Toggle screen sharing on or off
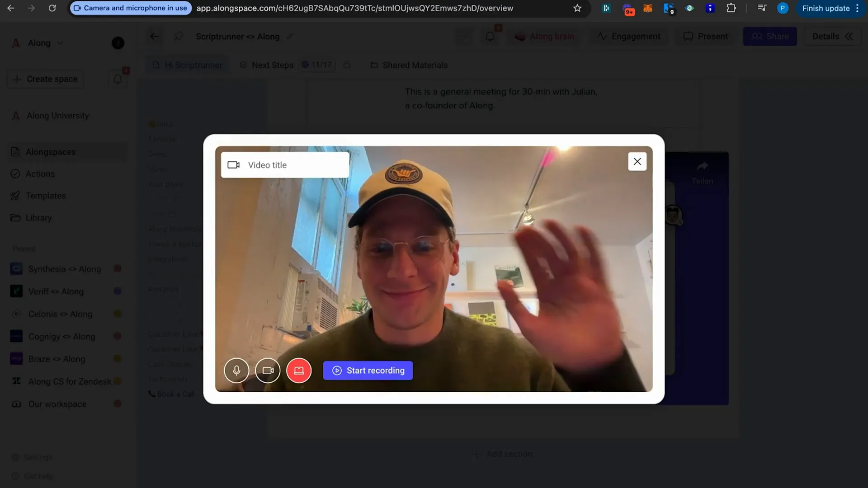Image resolution: width=868 pixels, height=488 pixels. 299,370
